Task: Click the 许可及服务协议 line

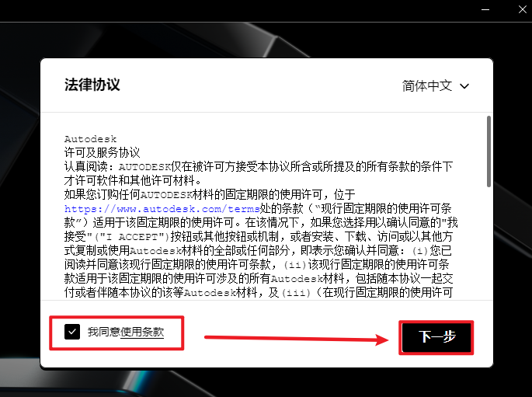Action: click(102, 153)
